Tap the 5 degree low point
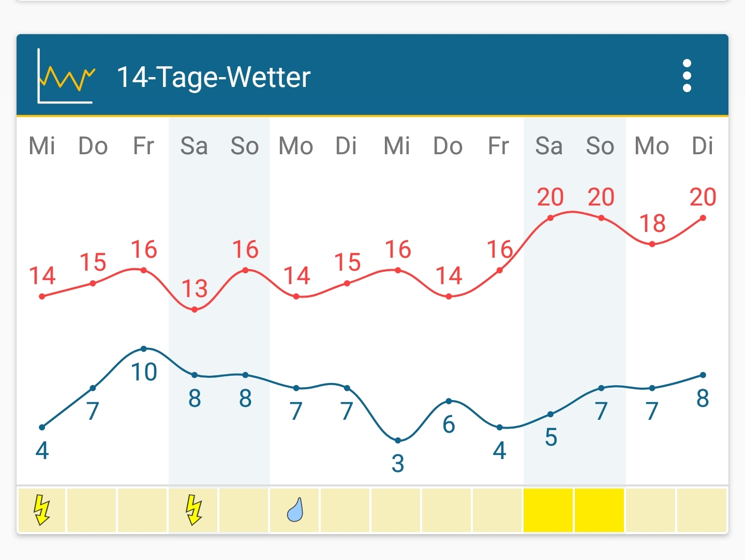 pos(550,414)
